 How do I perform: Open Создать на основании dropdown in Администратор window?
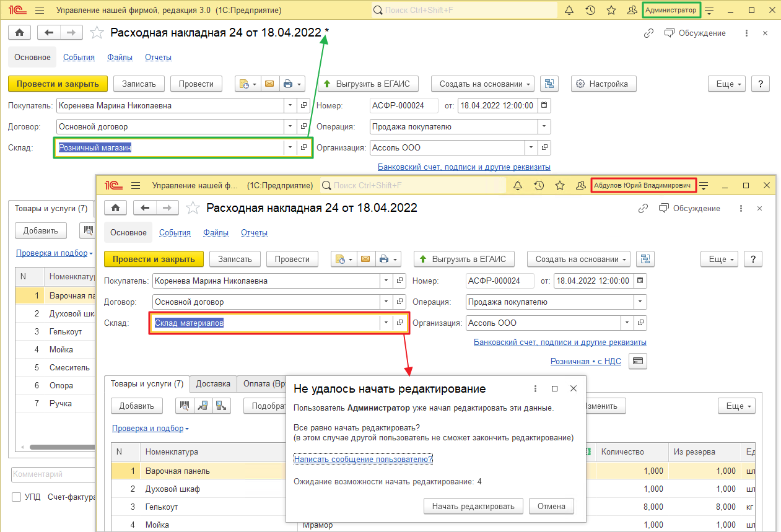click(x=483, y=84)
